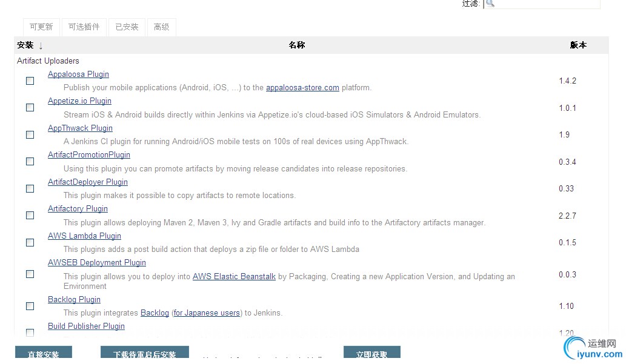This screenshot has width=626, height=364.
Task: Click version 0.1.5 of AWS Lambda Plugin
Action: (567, 243)
